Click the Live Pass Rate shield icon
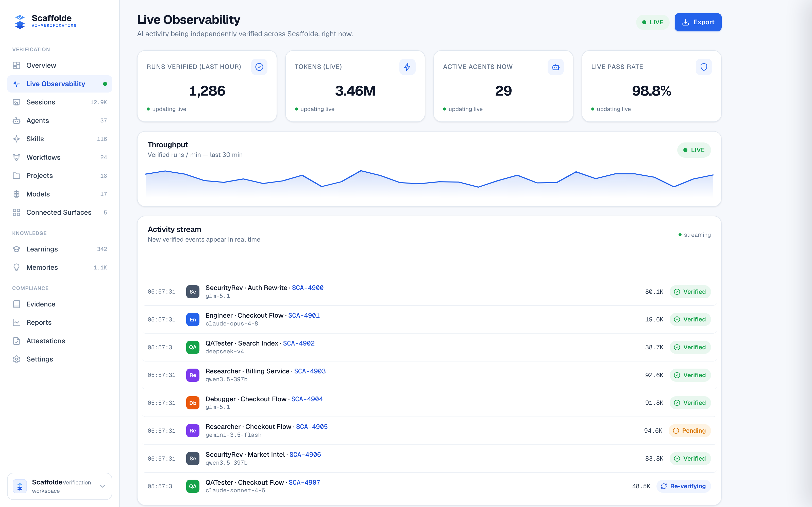This screenshot has height=507, width=812. pyautogui.click(x=704, y=67)
